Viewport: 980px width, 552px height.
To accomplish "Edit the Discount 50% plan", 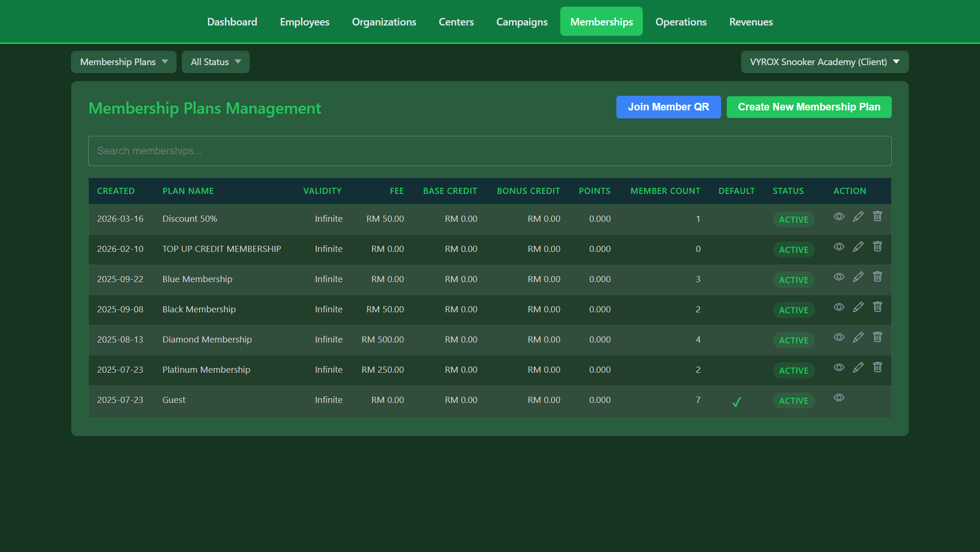I will pos(858,217).
